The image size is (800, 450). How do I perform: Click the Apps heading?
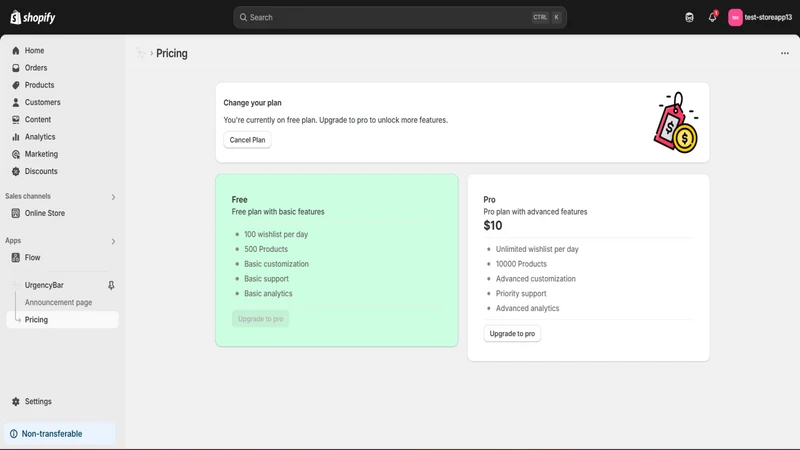pos(13,241)
